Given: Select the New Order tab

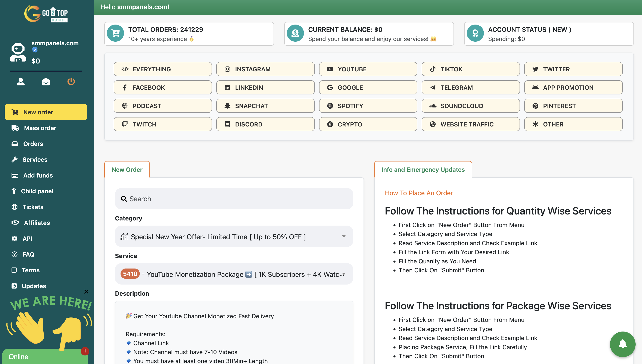Looking at the screenshot, I should coord(127,169).
